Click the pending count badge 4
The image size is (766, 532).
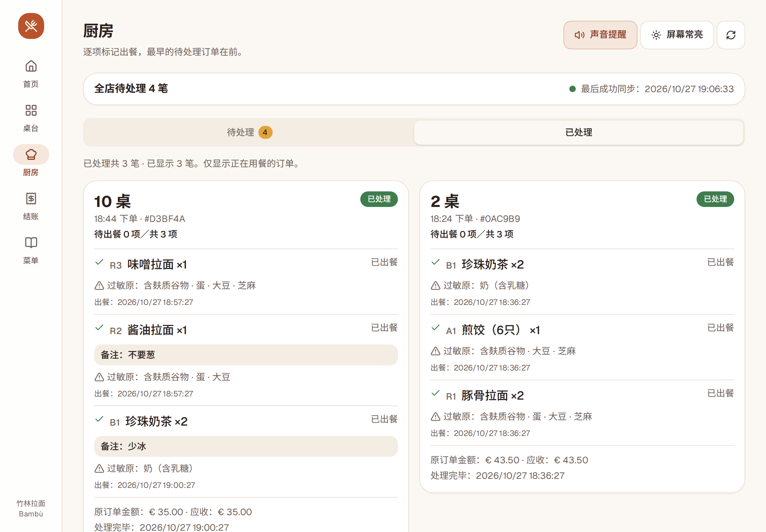[265, 132]
